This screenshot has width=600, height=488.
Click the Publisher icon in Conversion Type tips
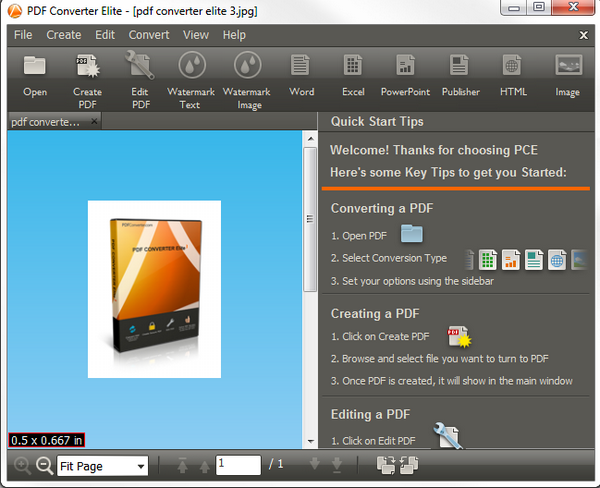coord(534,260)
